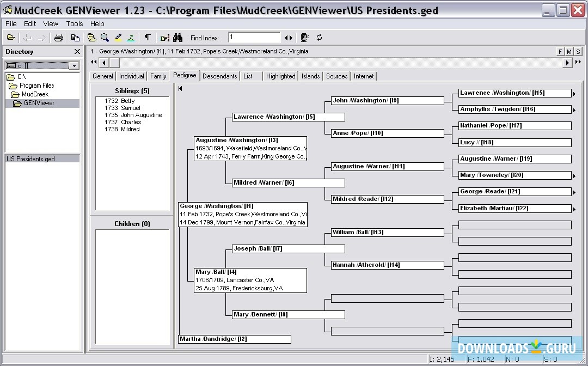This screenshot has width=588, height=366.
Task: Click the Copy toolbar icon
Action: [x=75, y=38]
